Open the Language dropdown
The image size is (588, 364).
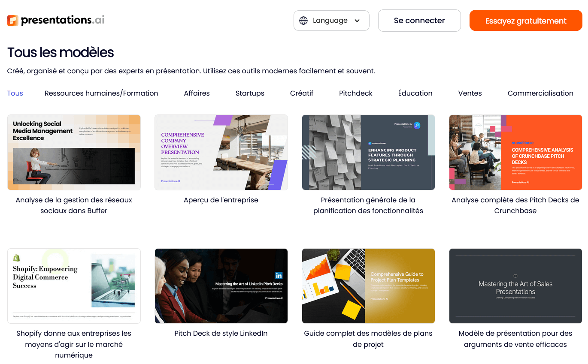click(x=331, y=20)
